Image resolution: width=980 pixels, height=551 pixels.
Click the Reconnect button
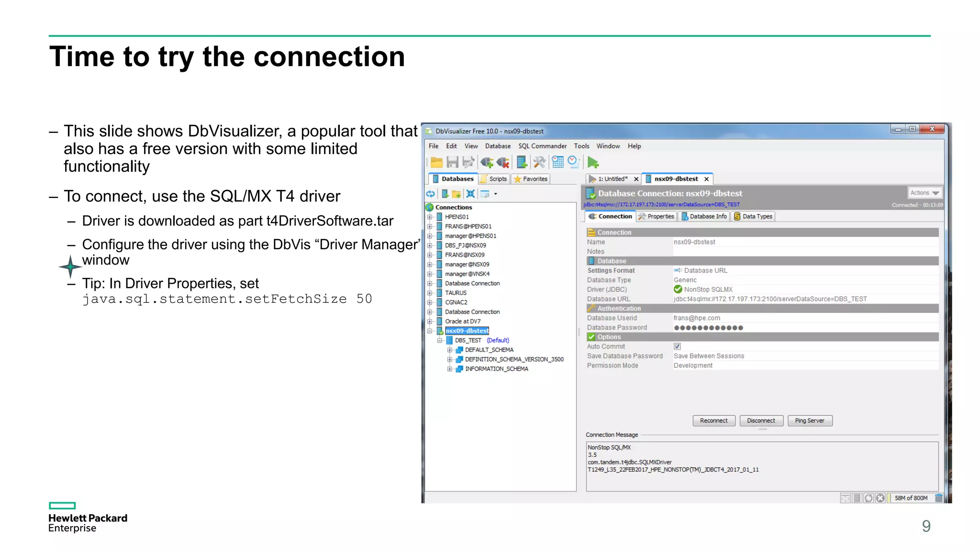click(713, 421)
